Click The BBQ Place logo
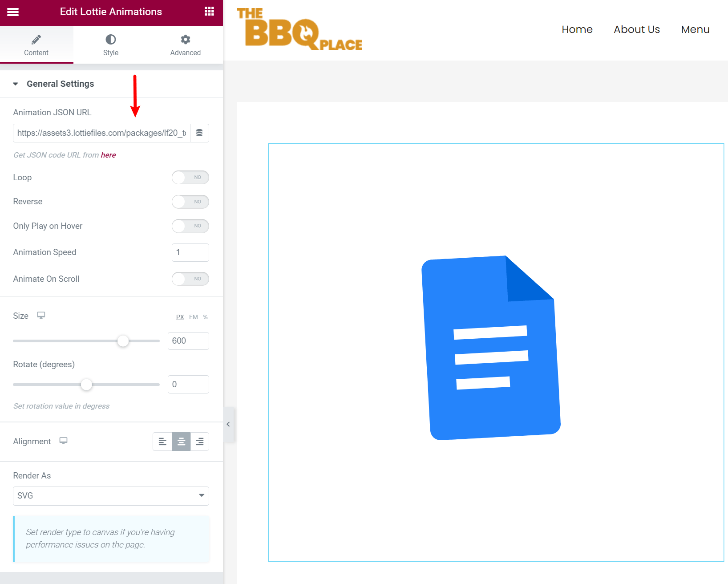Image resolution: width=728 pixels, height=584 pixels. coord(299,29)
